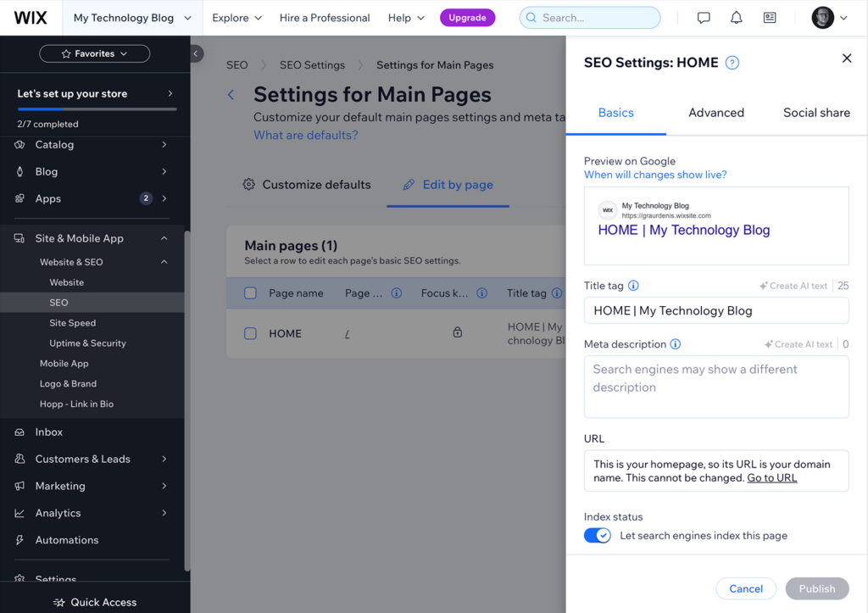This screenshot has width=868, height=613.
Task: Click Create AI text for Title tag
Action: pyautogui.click(x=793, y=286)
